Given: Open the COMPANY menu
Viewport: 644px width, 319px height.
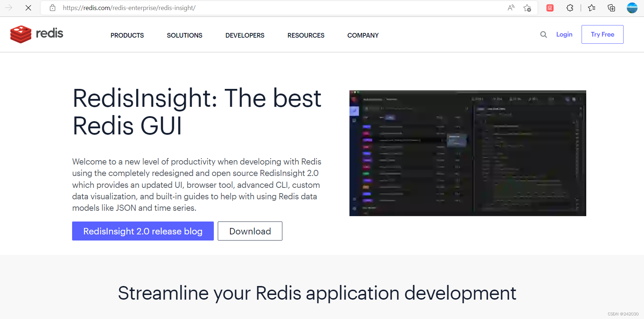Looking at the screenshot, I should pos(363,35).
